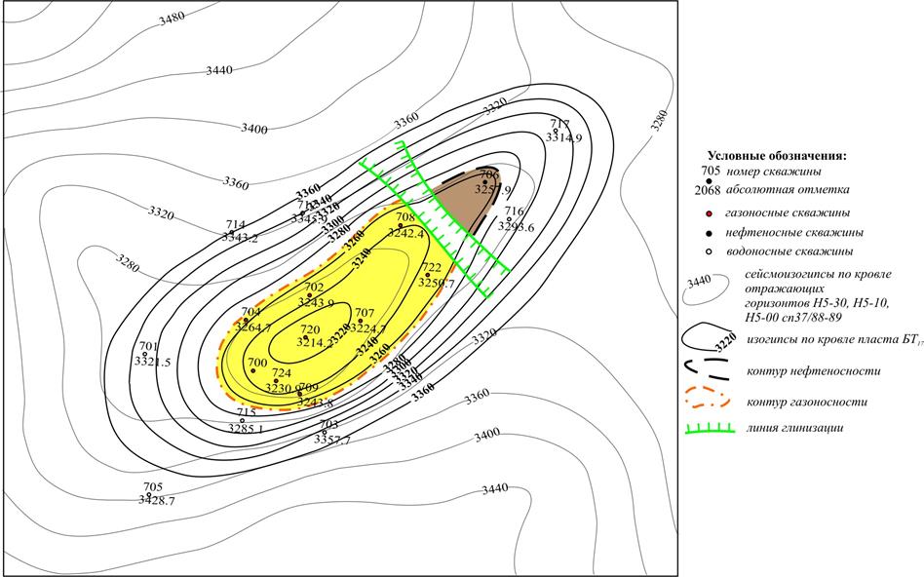Click well 706 marker in the brown zone
This screenshot has height=577, width=924.
pos(485,182)
